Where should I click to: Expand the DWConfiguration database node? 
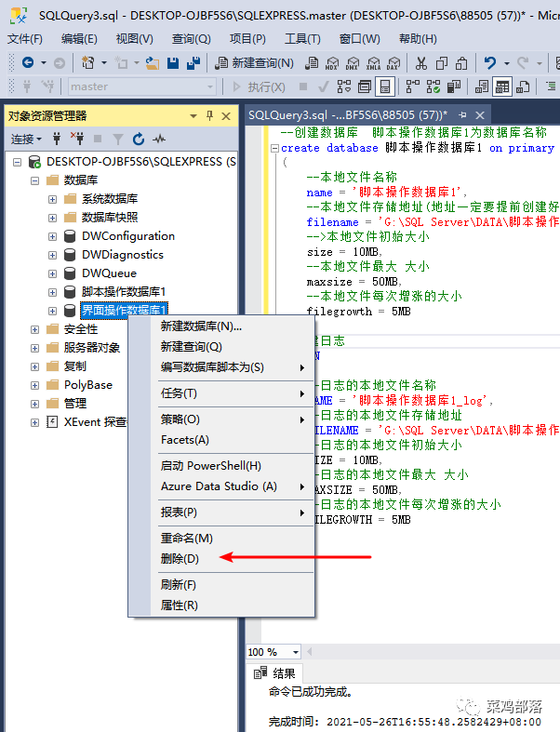[x=52, y=236]
